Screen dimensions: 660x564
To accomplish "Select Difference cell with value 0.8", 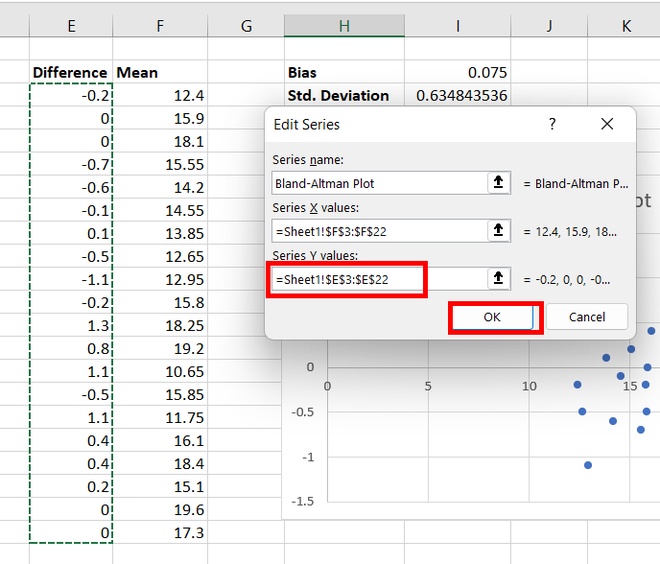I will tap(71, 348).
